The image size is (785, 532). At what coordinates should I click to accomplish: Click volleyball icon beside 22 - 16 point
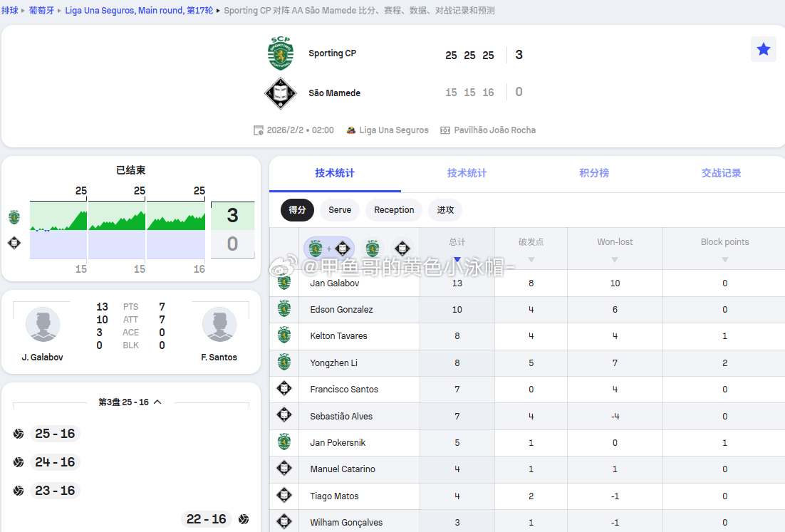(244, 519)
